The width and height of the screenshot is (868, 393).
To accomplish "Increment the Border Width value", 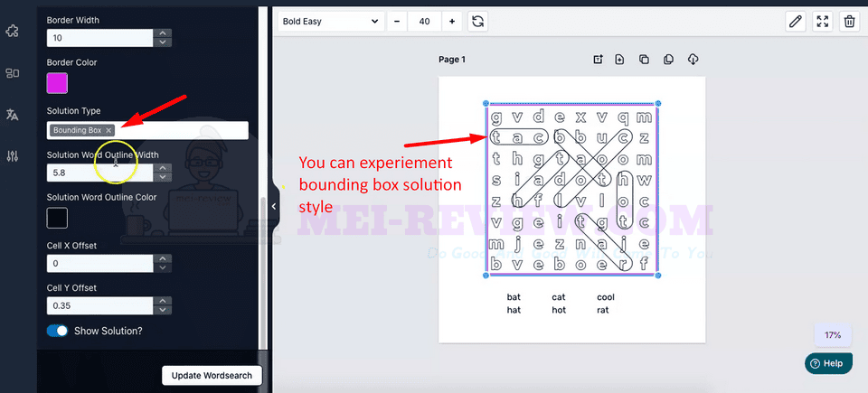I will tap(162, 33).
